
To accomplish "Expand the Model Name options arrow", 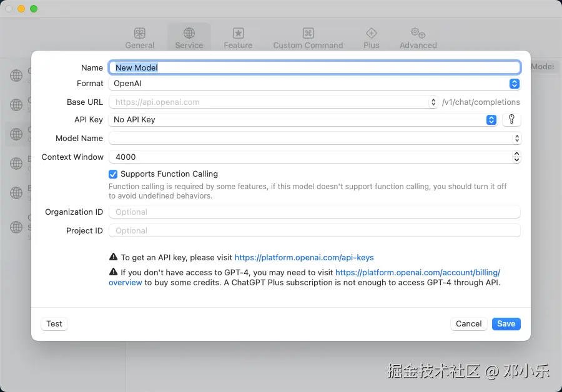I will [517, 139].
